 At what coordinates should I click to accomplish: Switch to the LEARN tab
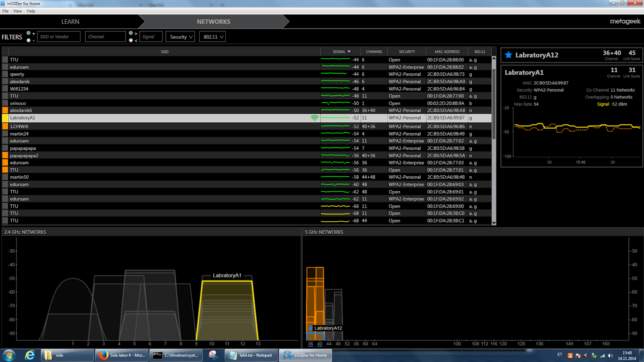click(x=70, y=22)
